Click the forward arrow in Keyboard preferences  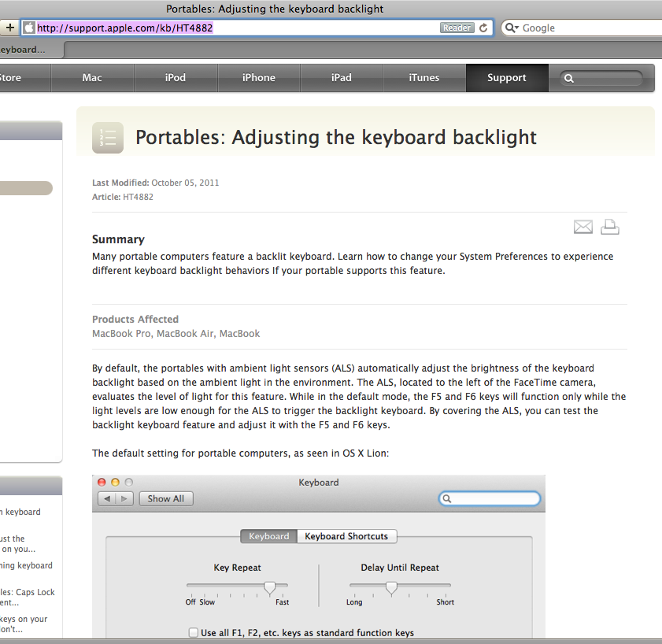[124, 498]
